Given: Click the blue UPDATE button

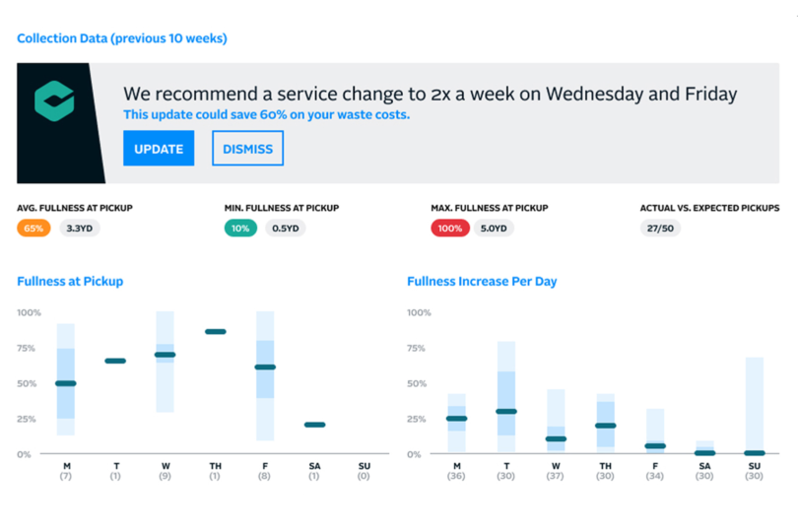Looking at the screenshot, I should point(159,148).
